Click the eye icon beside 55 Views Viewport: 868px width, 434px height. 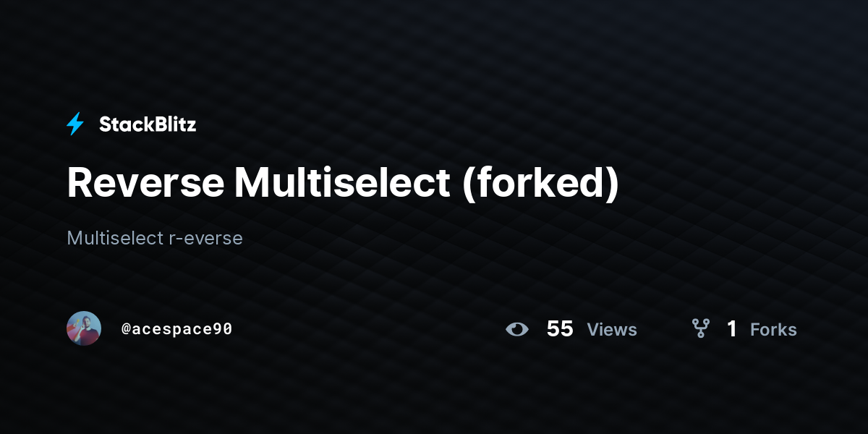pyautogui.click(x=517, y=329)
